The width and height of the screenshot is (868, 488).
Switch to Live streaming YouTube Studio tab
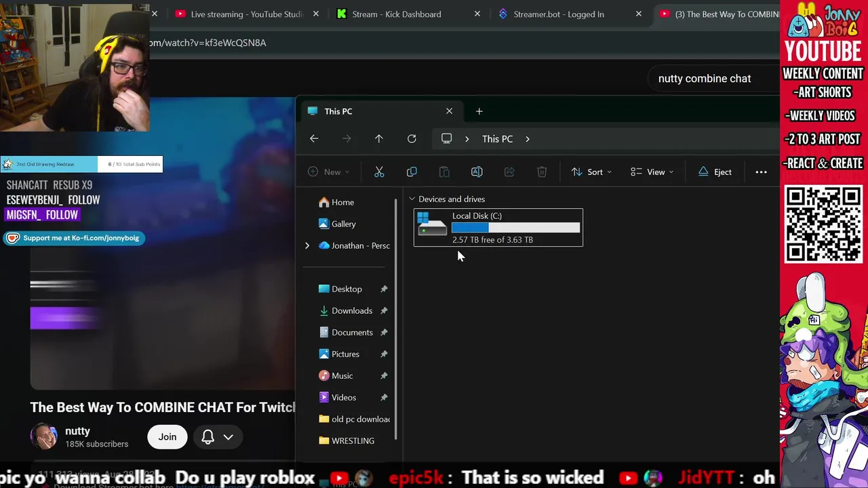pyautogui.click(x=245, y=14)
